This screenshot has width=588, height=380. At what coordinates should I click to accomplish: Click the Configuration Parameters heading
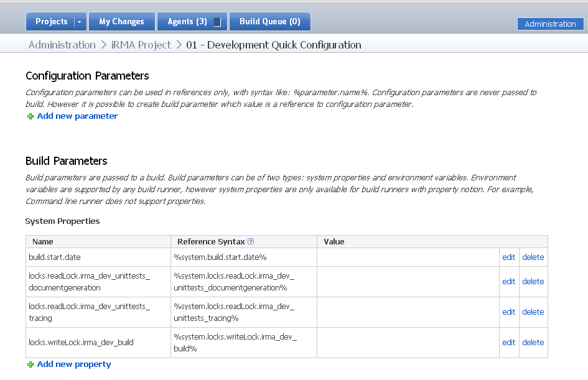click(x=87, y=76)
